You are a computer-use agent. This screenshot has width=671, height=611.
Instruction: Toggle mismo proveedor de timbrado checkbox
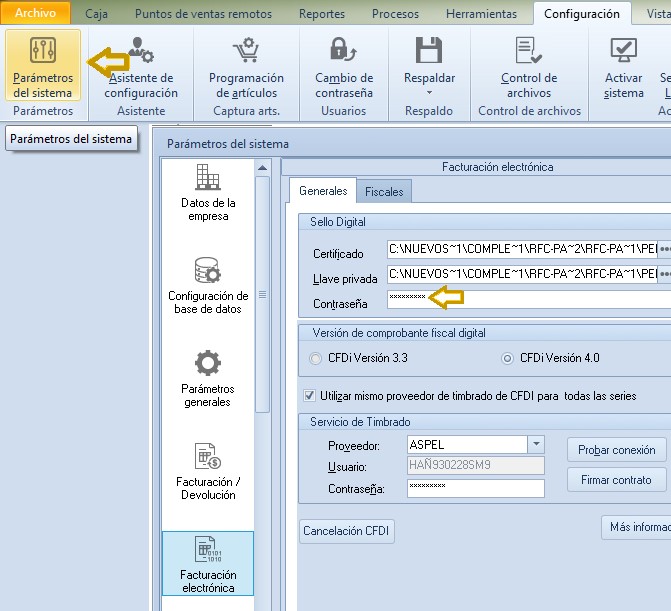click(309, 395)
